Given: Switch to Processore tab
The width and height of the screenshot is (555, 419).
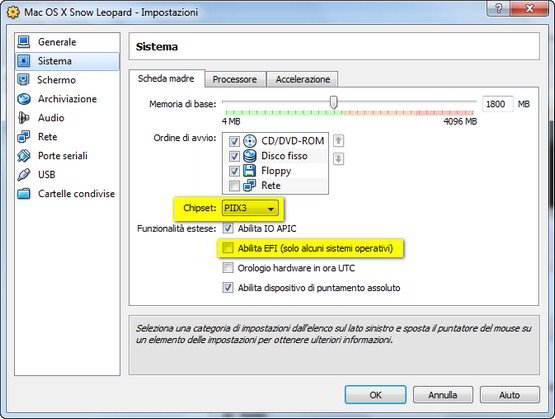Looking at the screenshot, I should (235, 79).
